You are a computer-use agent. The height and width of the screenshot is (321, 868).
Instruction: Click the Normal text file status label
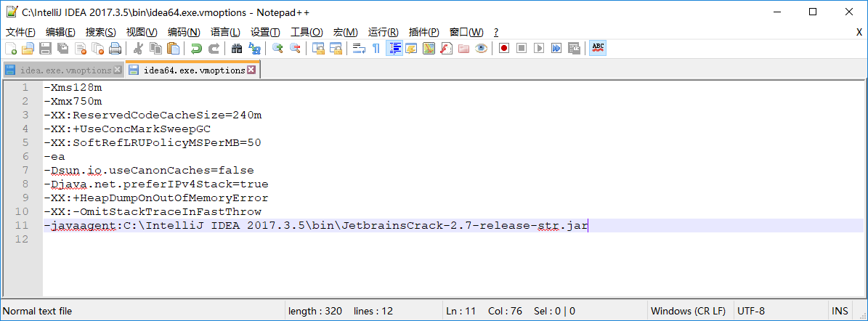tap(37, 311)
